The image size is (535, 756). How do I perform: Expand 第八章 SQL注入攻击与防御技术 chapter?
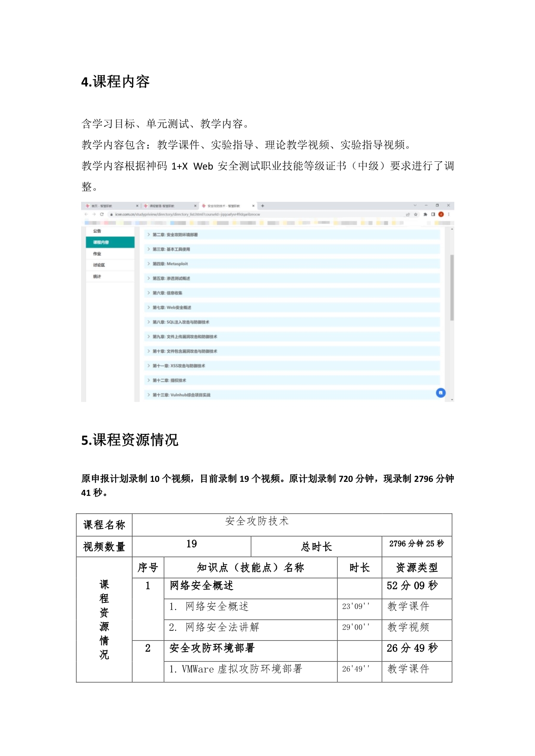(180, 322)
